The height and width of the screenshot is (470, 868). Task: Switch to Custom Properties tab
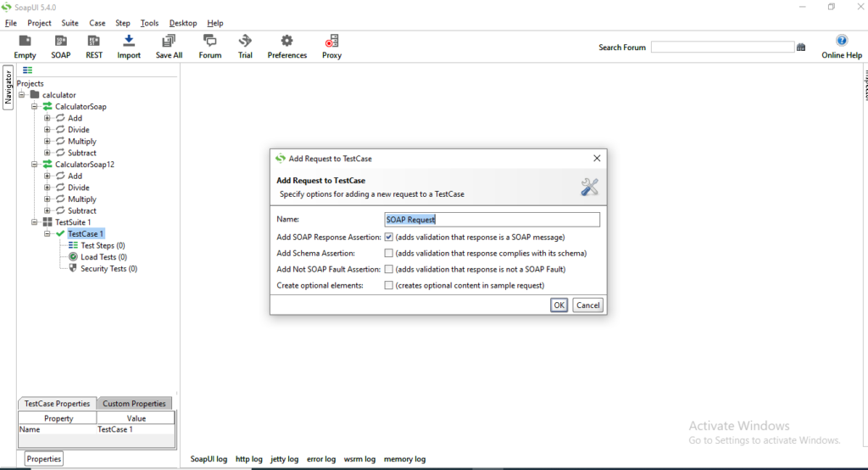134,404
